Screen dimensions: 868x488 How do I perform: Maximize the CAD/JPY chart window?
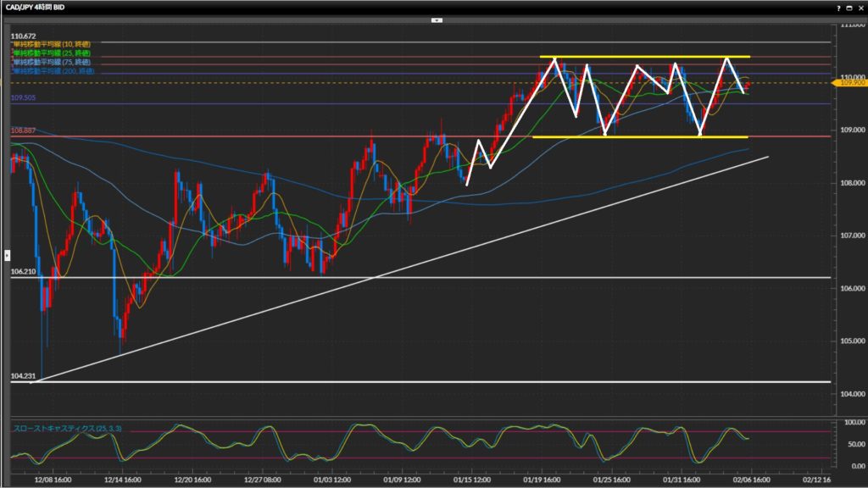pos(849,6)
